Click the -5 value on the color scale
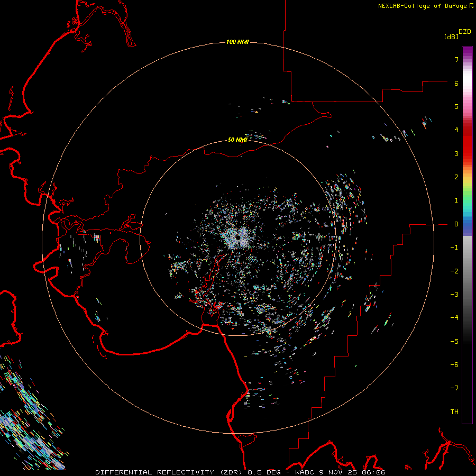This screenshot has width=476, height=476. click(x=454, y=342)
